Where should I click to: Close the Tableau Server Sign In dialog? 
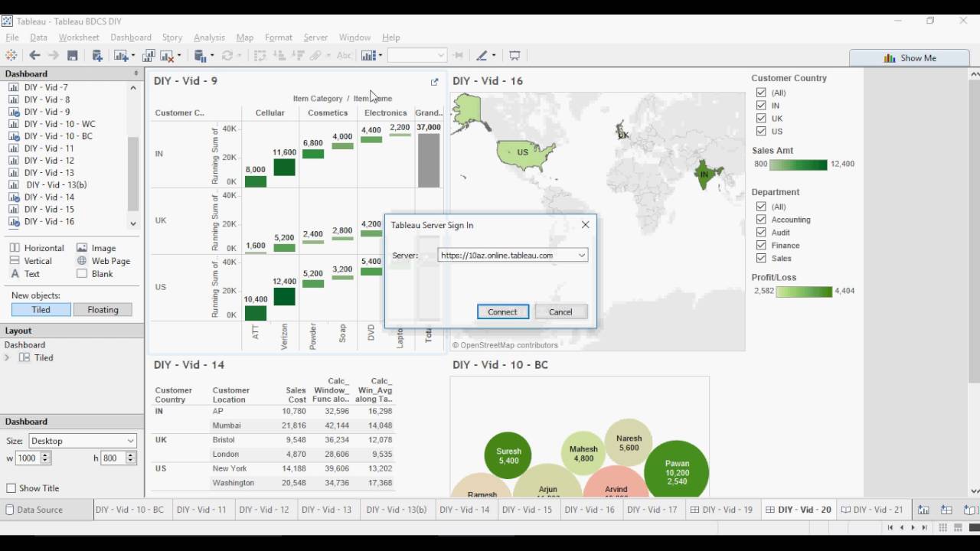pyautogui.click(x=586, y=225)
